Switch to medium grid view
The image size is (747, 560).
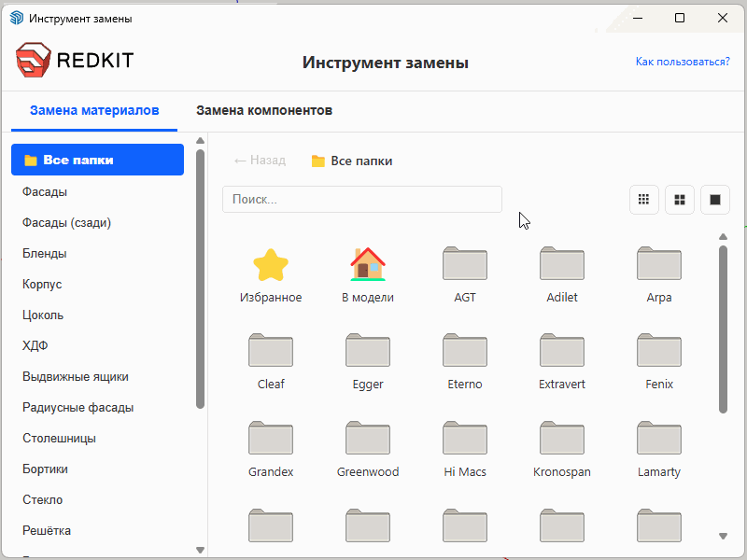coord(680,200)
